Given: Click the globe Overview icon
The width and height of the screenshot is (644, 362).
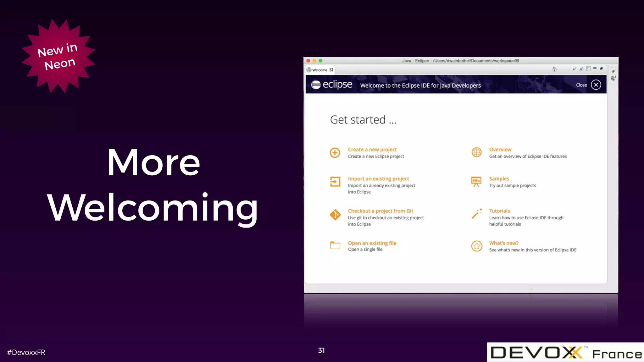Looking at the screenshot, I should (476, 152).
